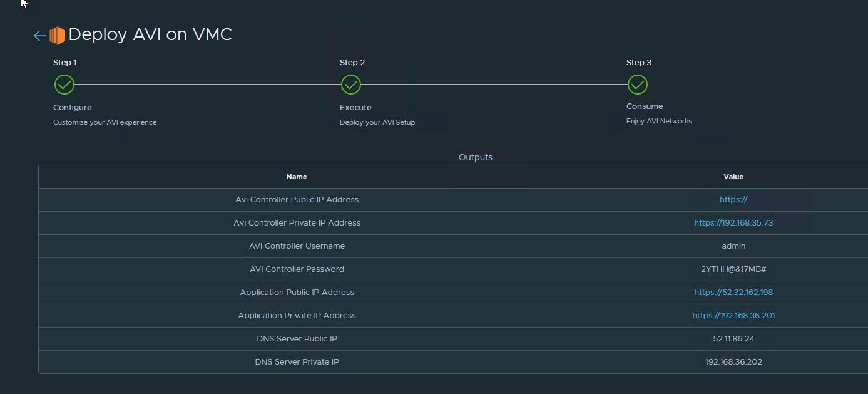Click the 'Value' column header

(x=733, y=177)
